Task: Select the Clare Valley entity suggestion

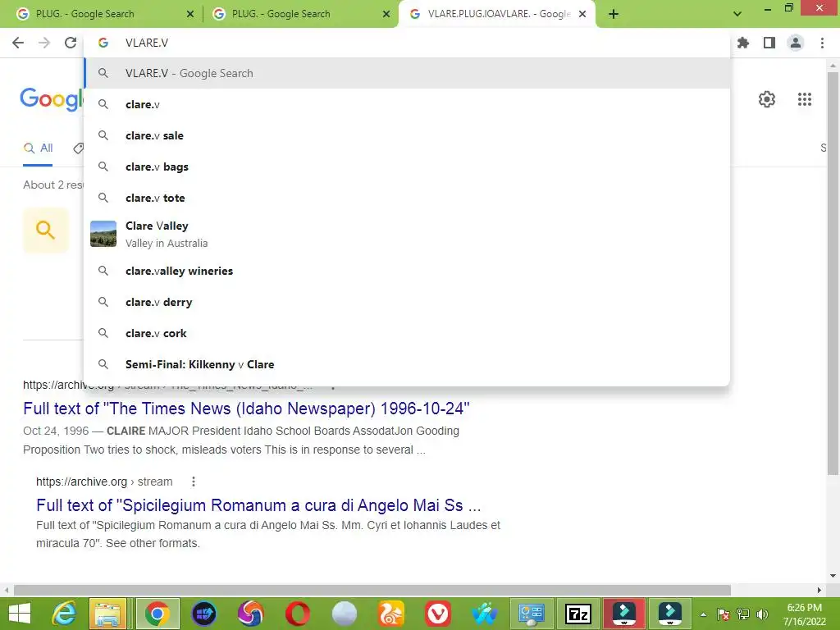Action: click(x=407, y=234)
